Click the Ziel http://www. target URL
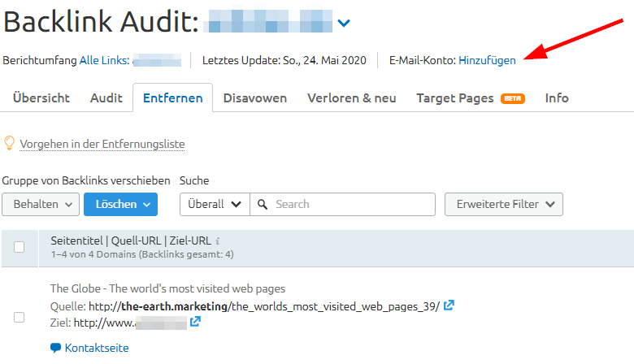Viewport: 634px width, 364px height. click(x=131, y=323)
